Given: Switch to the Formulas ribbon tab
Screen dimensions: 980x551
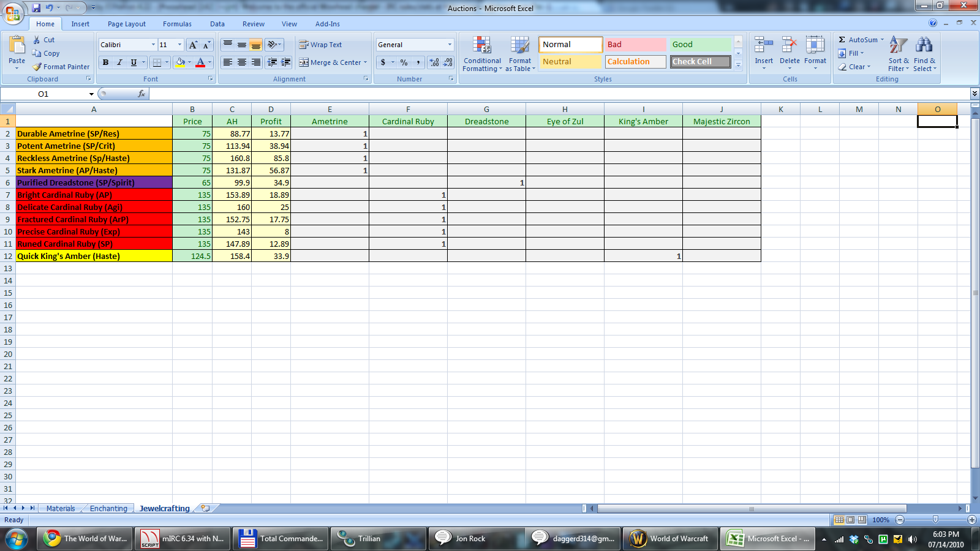Looking at the screenshot, I should 177,24.
